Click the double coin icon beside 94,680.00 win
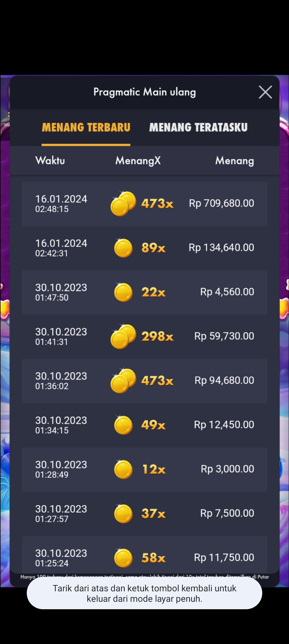The width and height of the screenshot is (289, 644). point(123,381)
